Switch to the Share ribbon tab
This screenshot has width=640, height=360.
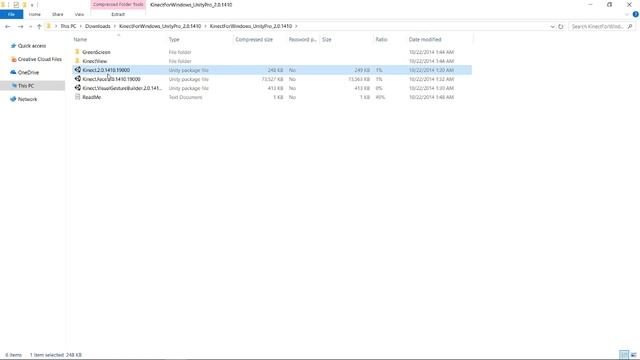(58, 14)
